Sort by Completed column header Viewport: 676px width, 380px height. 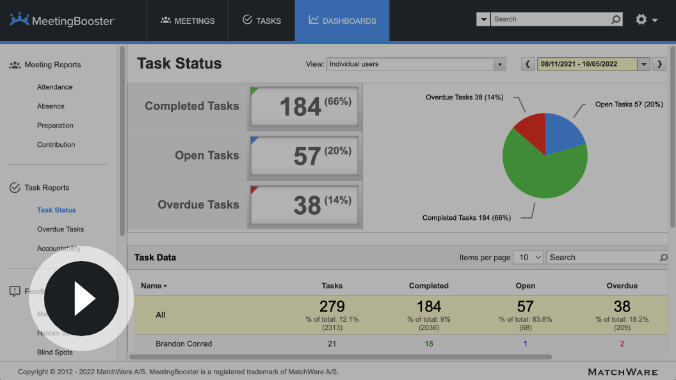click(429, 286)
